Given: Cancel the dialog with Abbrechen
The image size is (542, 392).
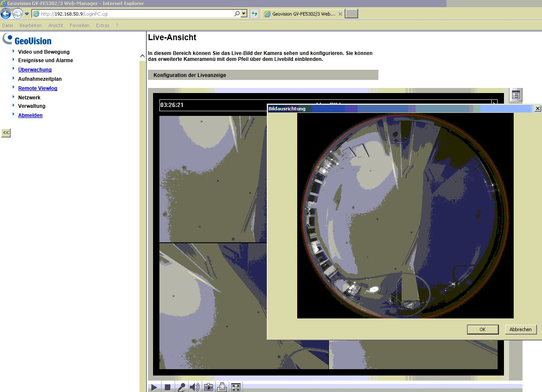Looking at the screenshot, I should pyautogui.click(x=520, y=329).
